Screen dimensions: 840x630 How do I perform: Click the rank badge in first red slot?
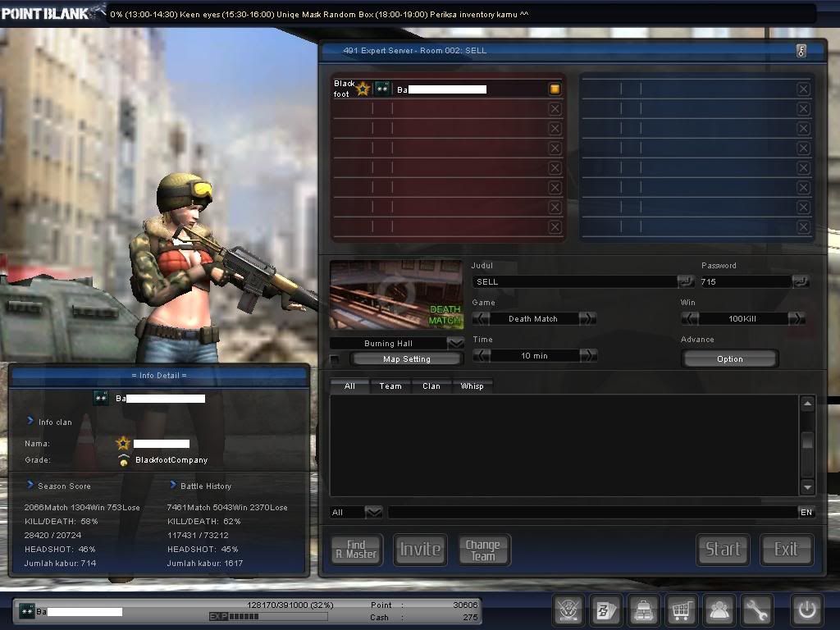pyautogui.click(x=382, y=89)
